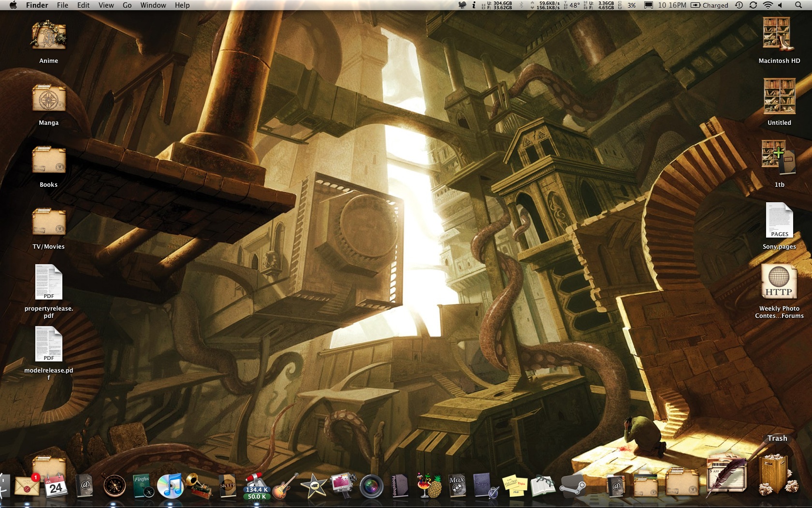Image resolution: width=812 pixels, height=508 pixels.
Task: Click the memory 3.36GB readout
Action: click(599, 5)
